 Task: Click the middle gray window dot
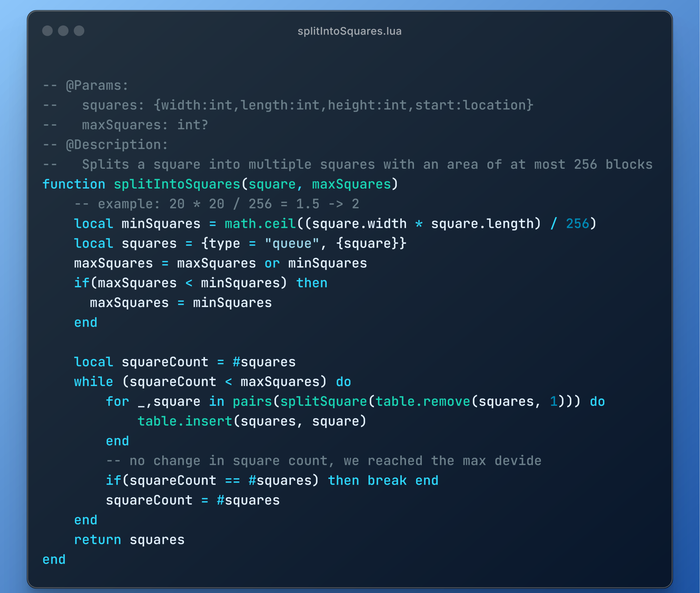63,31
